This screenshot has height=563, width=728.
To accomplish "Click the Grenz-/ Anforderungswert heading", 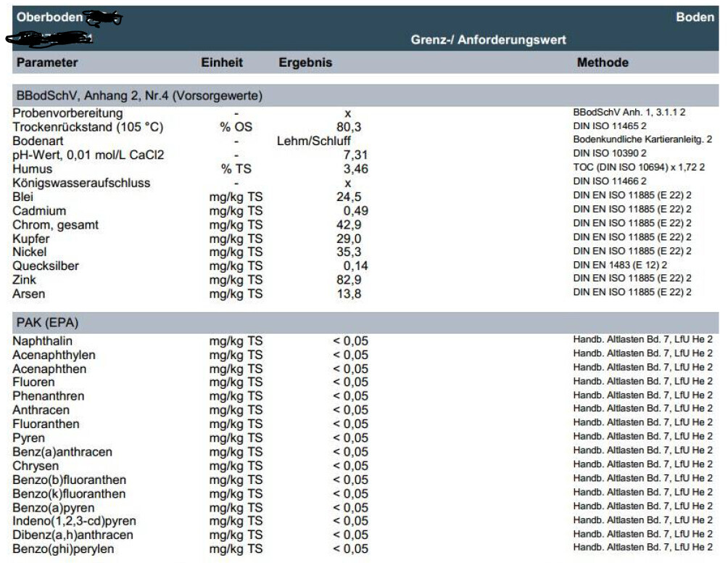I will 488,39.
